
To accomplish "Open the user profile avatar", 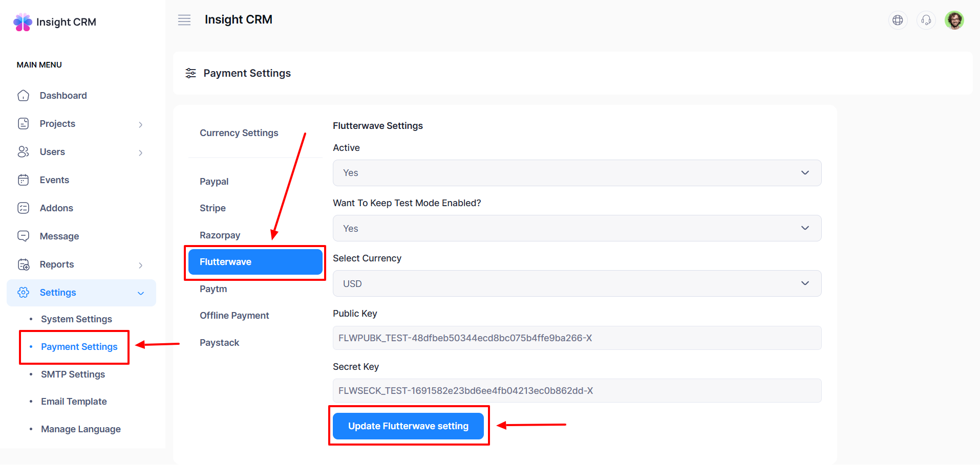I will coord(954,20).
